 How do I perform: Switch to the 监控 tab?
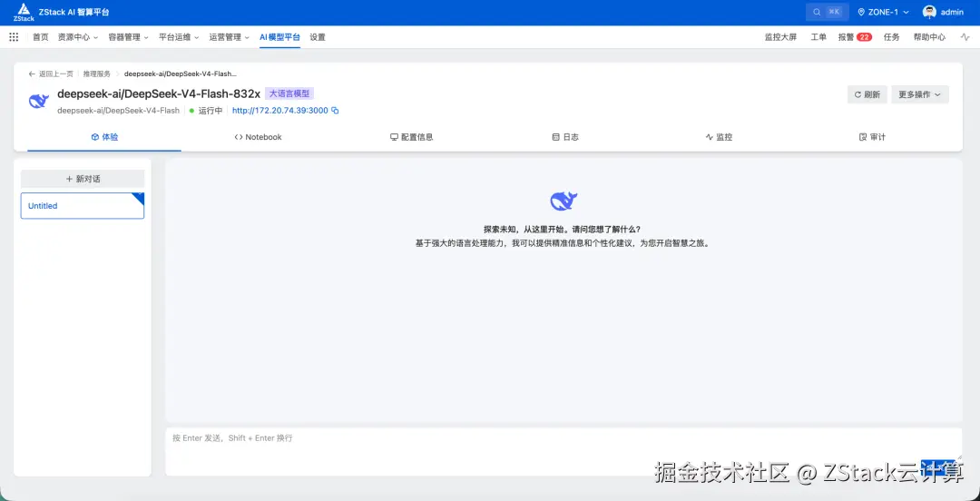pos(720,137)
